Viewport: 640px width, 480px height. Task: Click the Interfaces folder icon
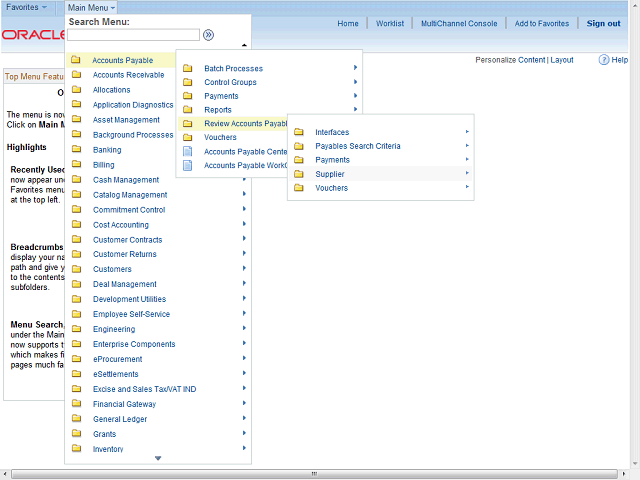(x=299, y=132)
